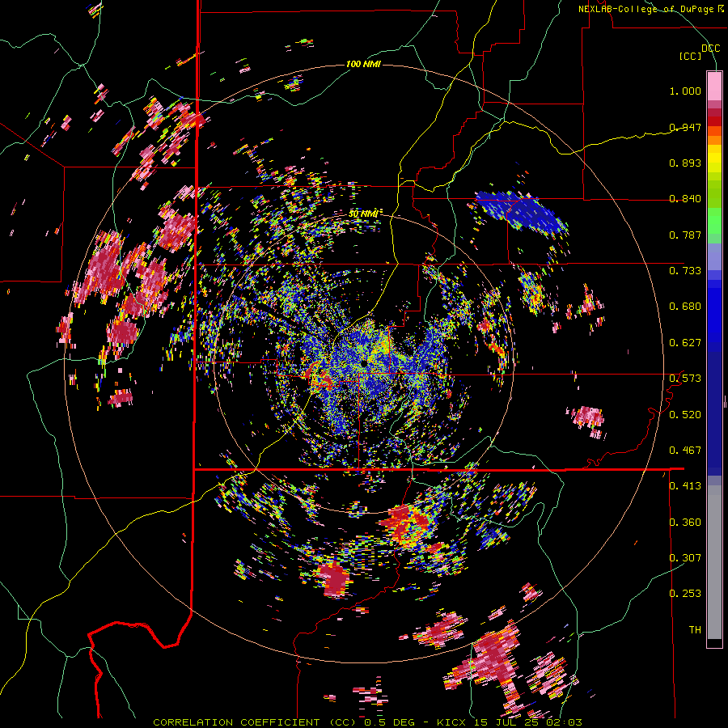Click the 100 NMI range ring label
This screenshot has width=728, height=728.
pos(363,64)
